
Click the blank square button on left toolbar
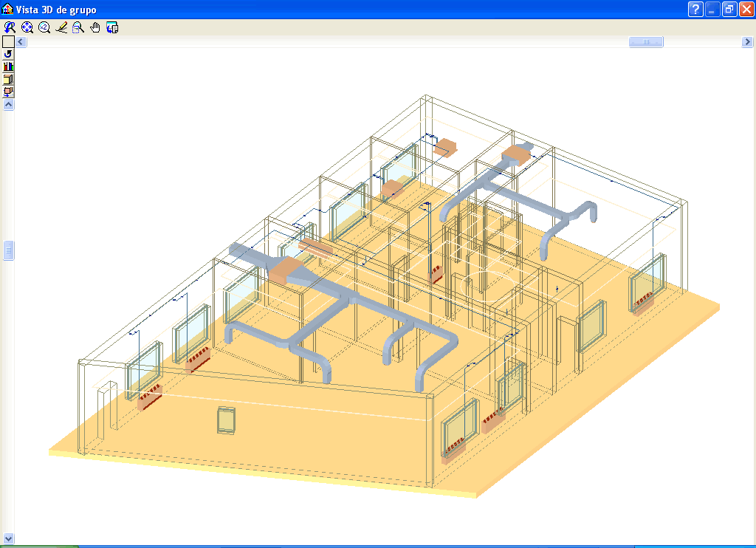coord(8,41)
